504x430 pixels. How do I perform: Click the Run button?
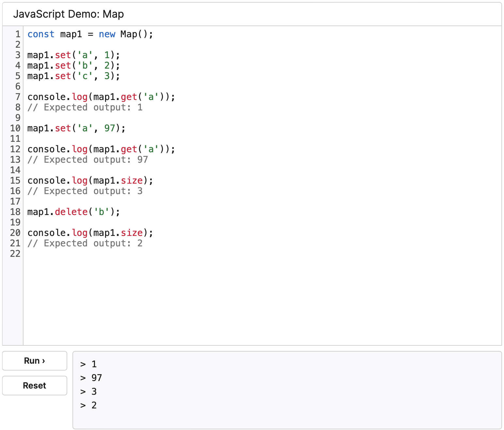click(x=35, y=361)
